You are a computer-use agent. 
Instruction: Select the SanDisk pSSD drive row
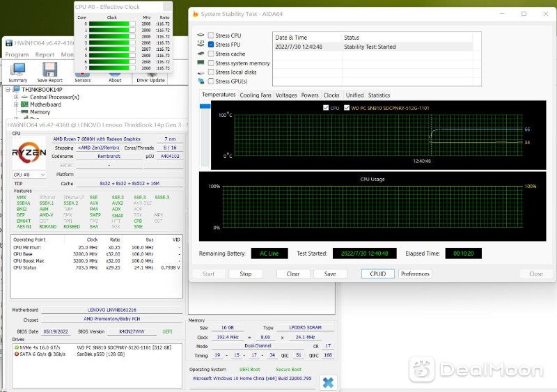tap(97, 354)
